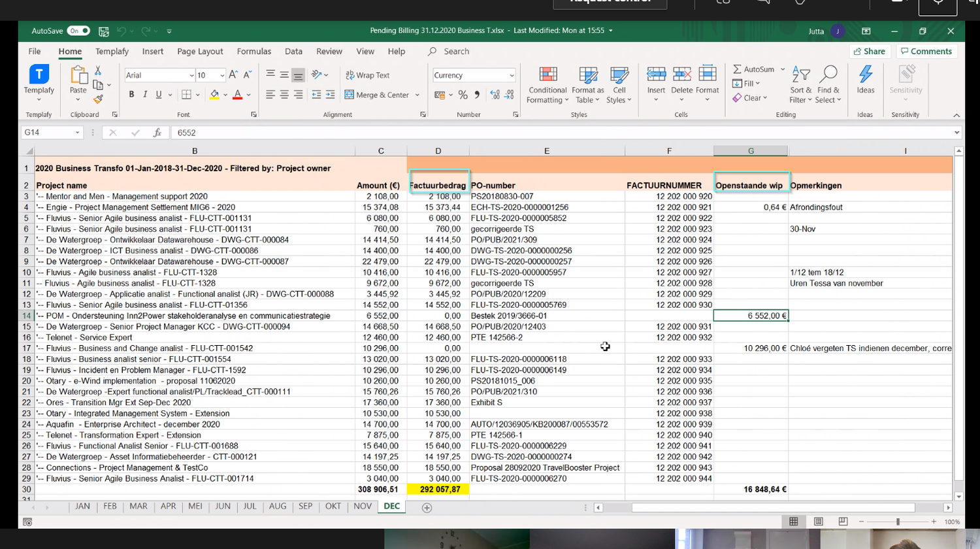This screenshot has width=980, height=549.
Task: Click Save icon in title bar
Action: (x=104, y=31)
